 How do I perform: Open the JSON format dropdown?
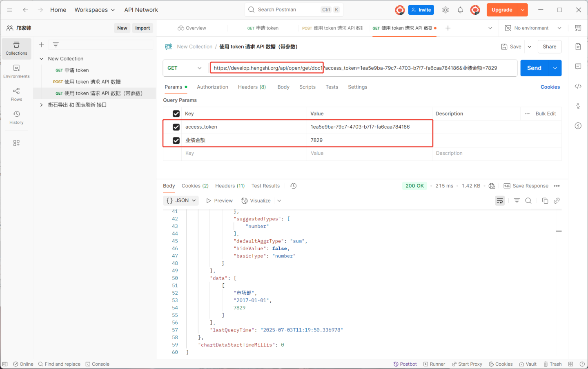coord(181,201)
